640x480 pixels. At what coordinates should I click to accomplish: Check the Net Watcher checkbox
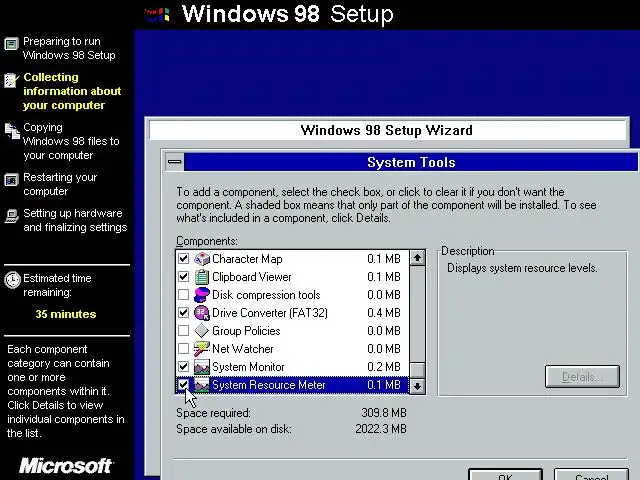click(184, 349)
